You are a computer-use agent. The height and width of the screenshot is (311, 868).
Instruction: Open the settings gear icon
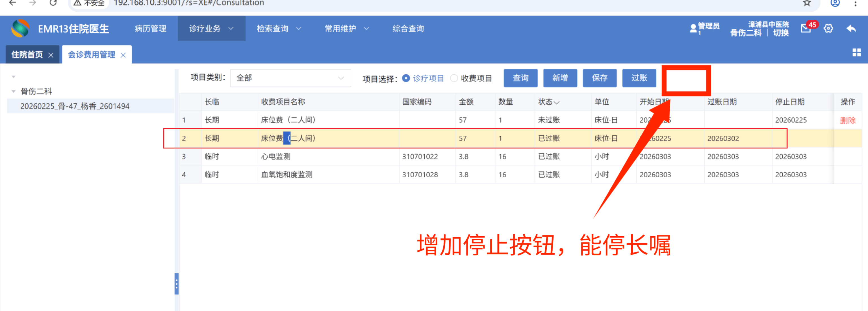coord(828,29)
